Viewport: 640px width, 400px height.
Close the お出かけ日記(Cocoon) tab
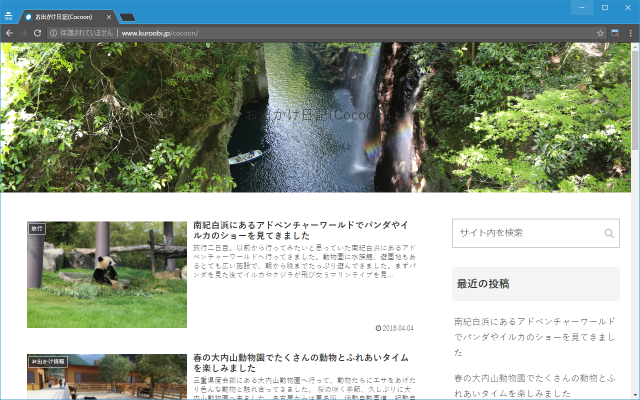[x=109, y=17]
